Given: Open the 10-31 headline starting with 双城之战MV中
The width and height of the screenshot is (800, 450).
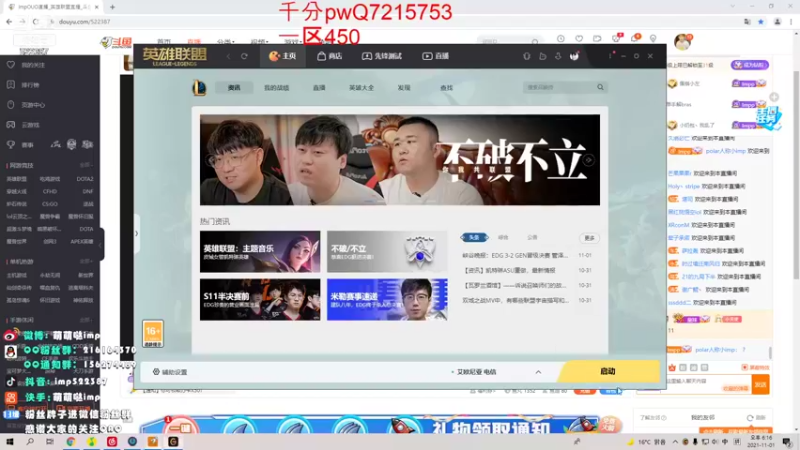Looking at the screenshot, I should click(x=515, y=301).
